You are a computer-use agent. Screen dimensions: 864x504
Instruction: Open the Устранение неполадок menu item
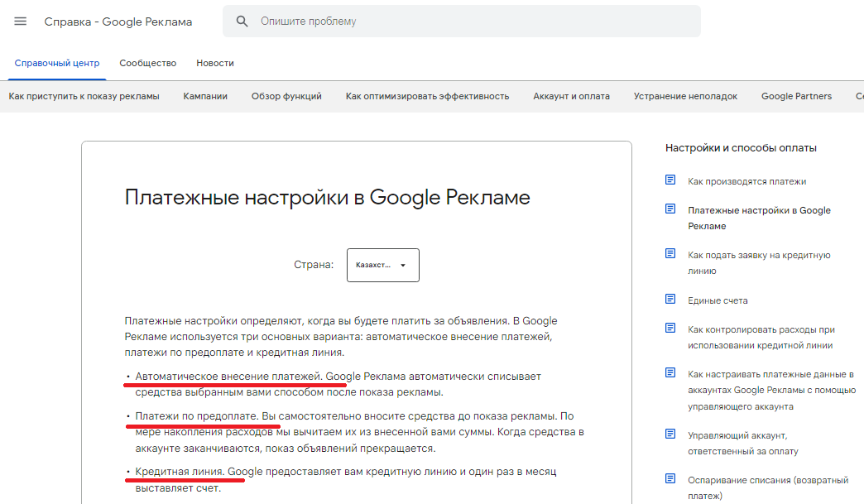click(x=685, y=96)
